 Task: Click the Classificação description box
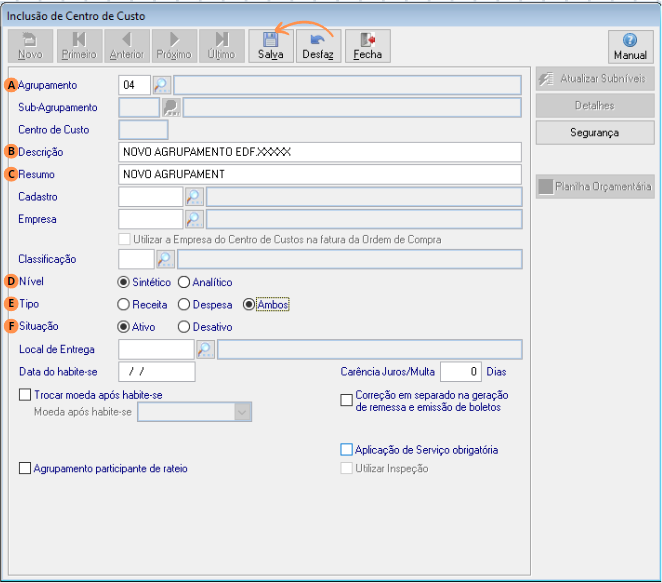350,259
